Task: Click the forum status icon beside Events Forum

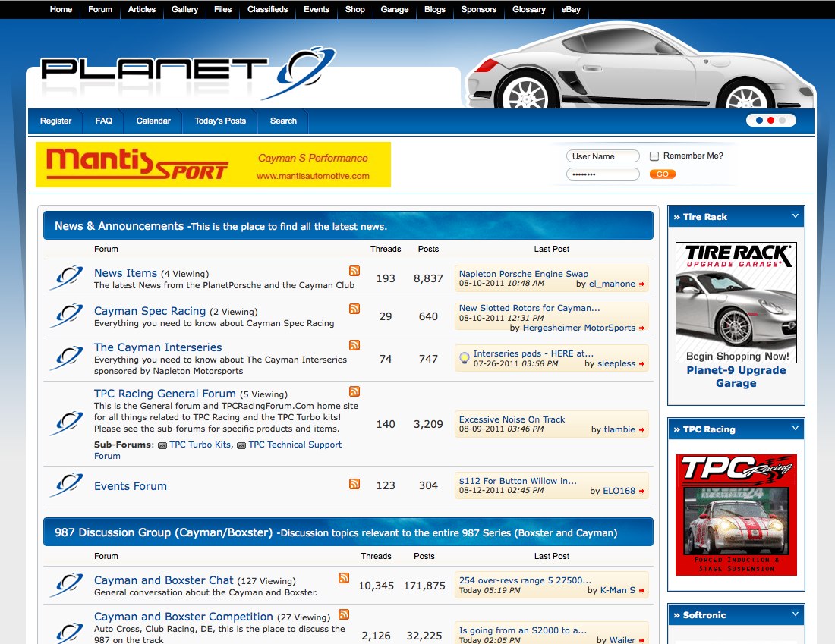Action: click(67, 485)
